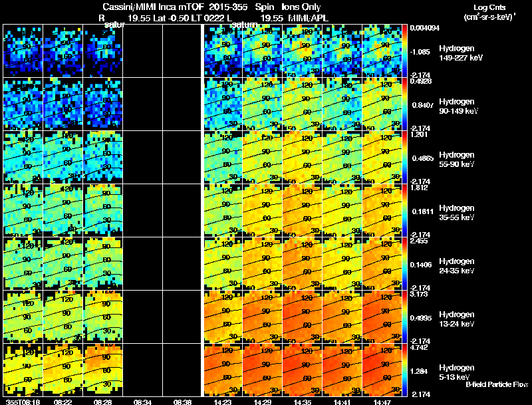Click the 1.812 color scale maximum
The height and width of the screenshot is (405, 532).
(419, 188)
